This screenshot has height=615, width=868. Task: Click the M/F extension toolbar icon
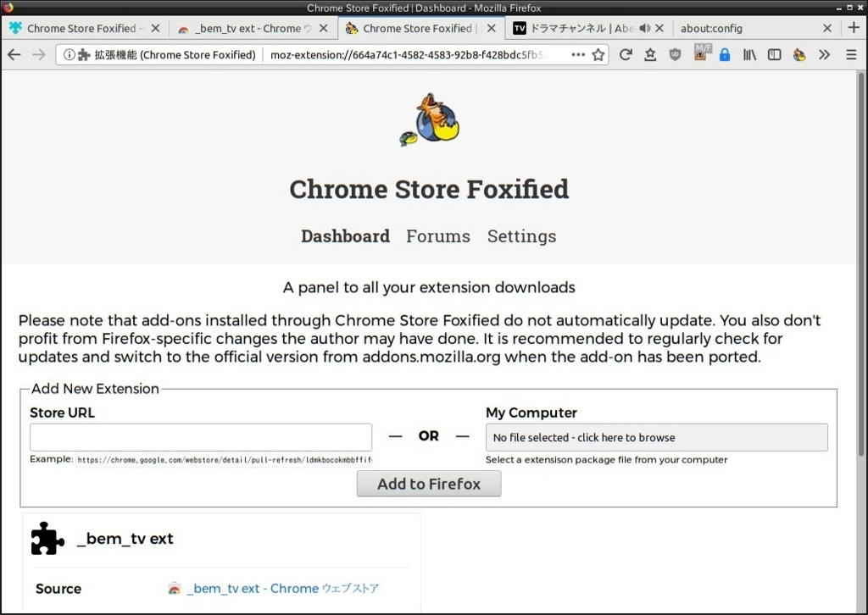click(x=701, y=53)
